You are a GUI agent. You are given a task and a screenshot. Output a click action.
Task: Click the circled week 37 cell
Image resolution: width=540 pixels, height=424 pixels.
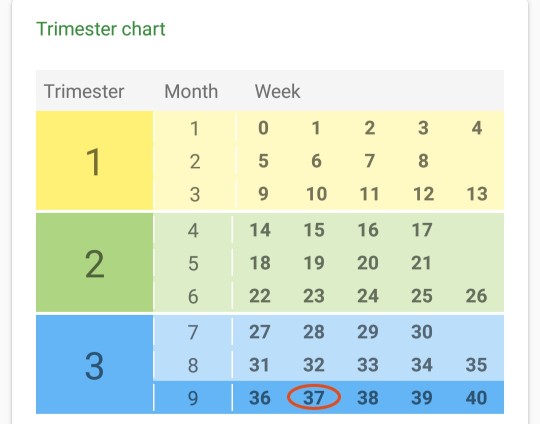point(314,397)
